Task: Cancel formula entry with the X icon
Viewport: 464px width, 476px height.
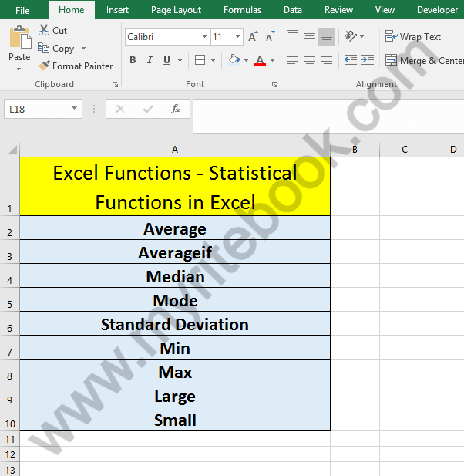Action: (x=120, y=109)
